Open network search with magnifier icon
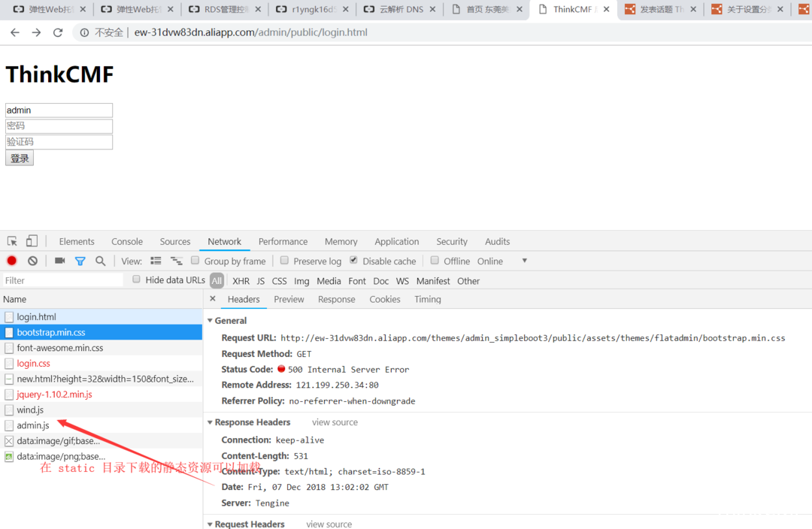 pos(101,261)
